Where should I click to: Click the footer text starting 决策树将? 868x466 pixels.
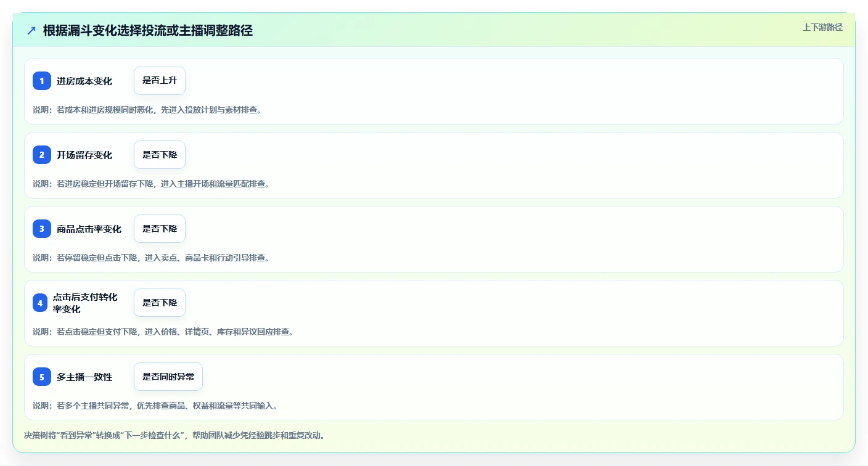[x=174, y=435]
